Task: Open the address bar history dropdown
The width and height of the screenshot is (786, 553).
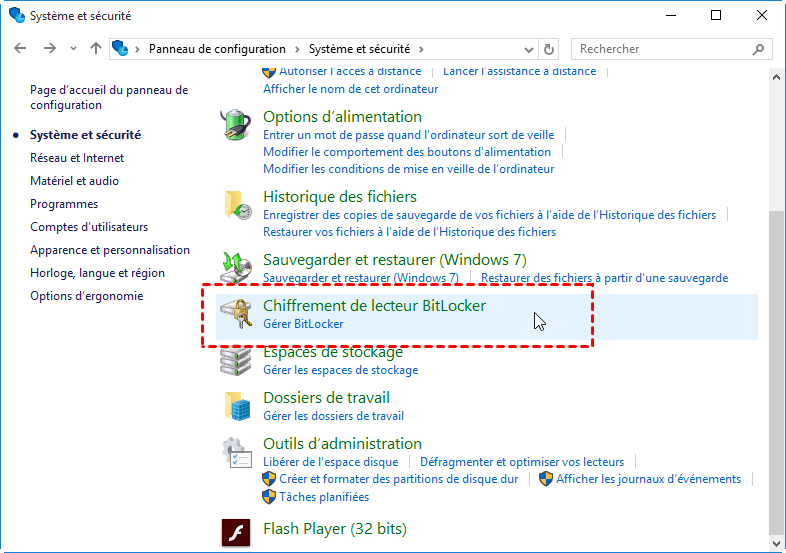Action: click(x=528, y=49)
